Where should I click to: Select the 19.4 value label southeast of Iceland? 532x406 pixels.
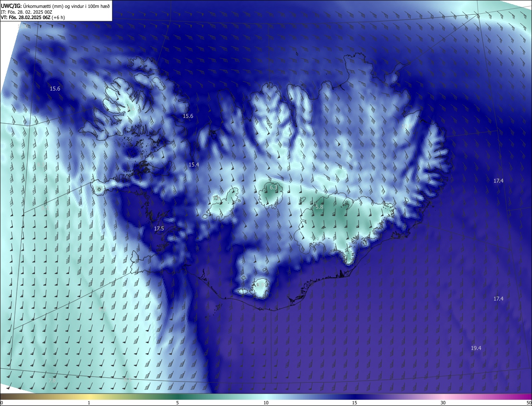(x=476, y=348)
